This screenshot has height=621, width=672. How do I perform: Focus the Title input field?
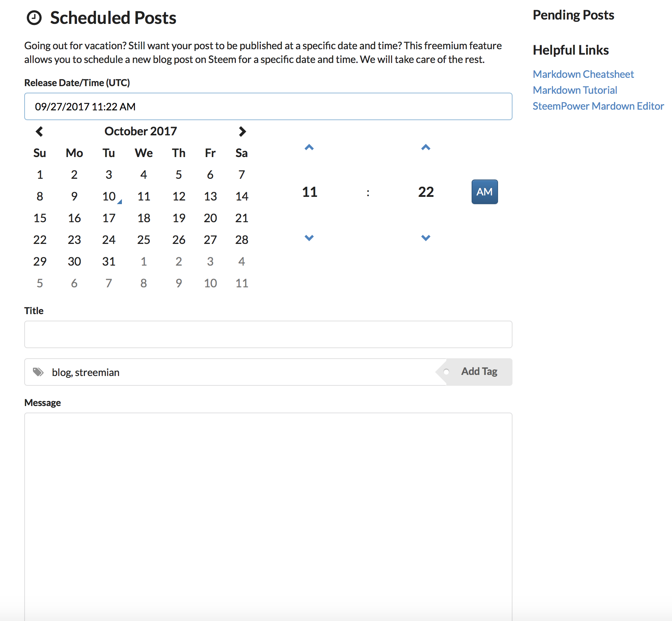click(268, 334)
